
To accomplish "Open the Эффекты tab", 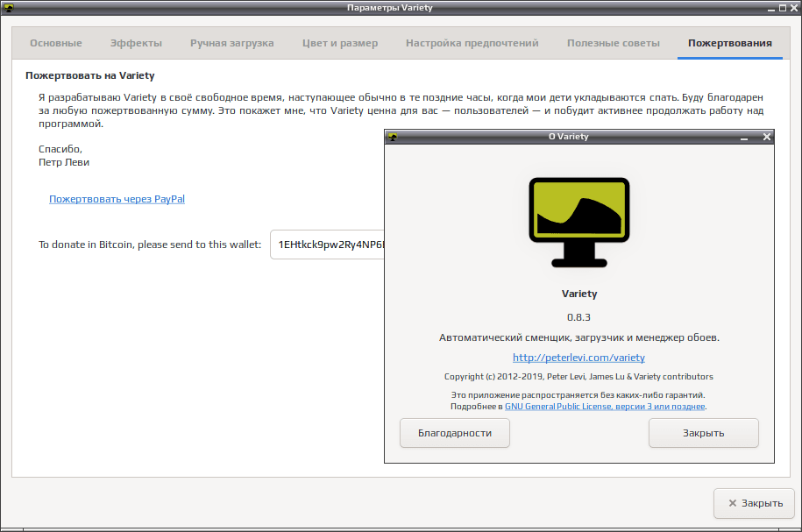I will tap(136, 43).
